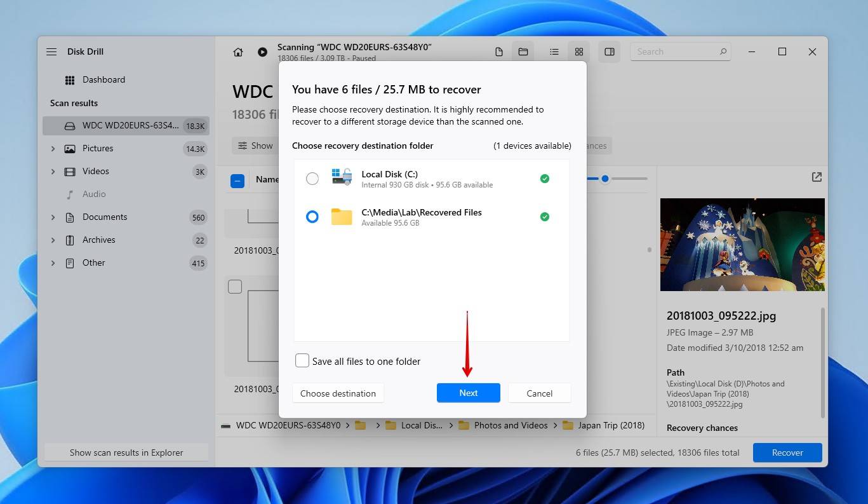Cancel the recovery destination dialog
Screen dimensions: 868x504
540,393
